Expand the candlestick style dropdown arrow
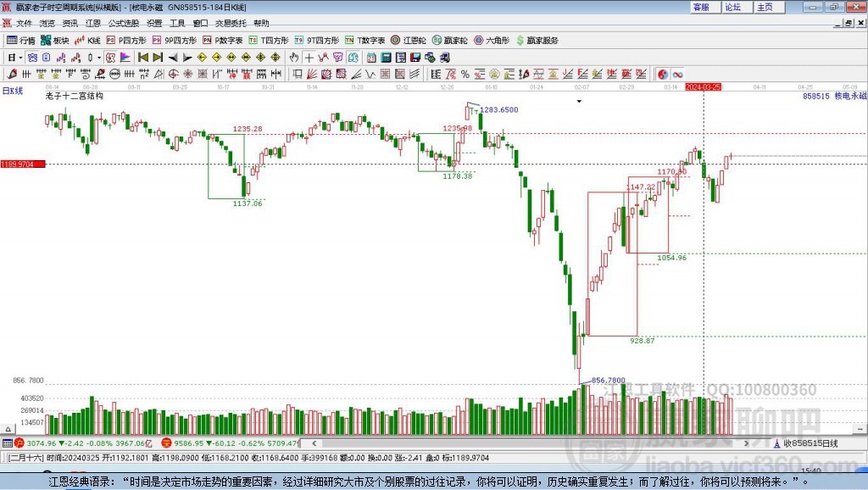The height and width of the screenshot is (490, 868). pyautogui.click(x=99, y=58)
